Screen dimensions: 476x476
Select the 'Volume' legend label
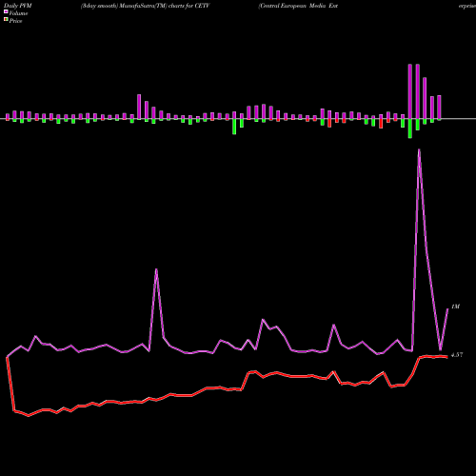18,13
